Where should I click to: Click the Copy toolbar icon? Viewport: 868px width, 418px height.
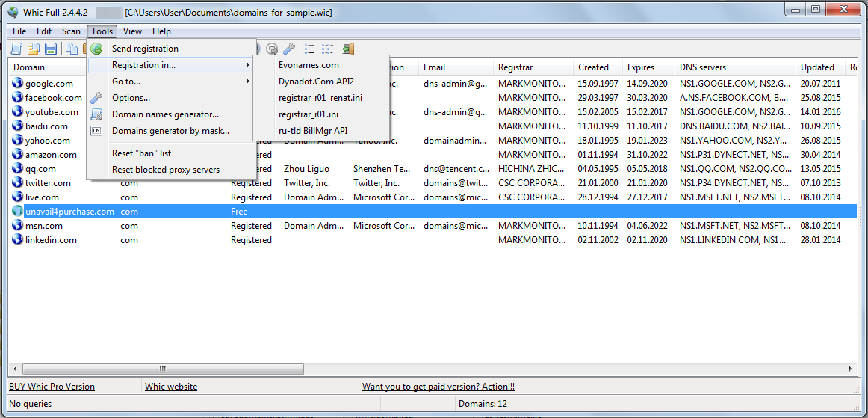[72, 49]
